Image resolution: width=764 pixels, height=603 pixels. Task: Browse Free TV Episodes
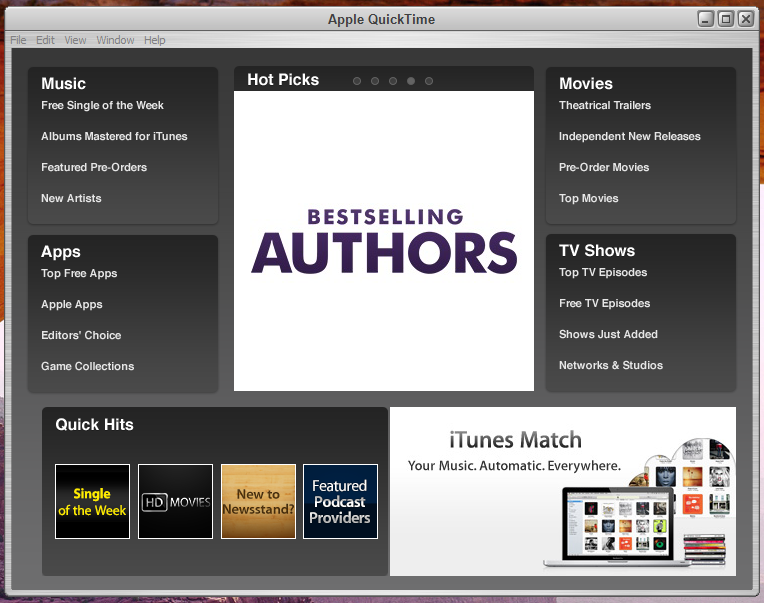604,303
